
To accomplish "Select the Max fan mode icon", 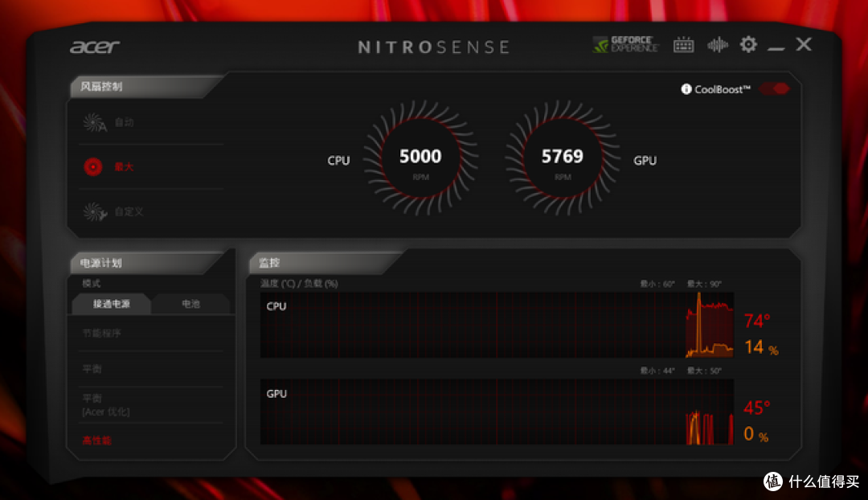I will pos(93,166).
